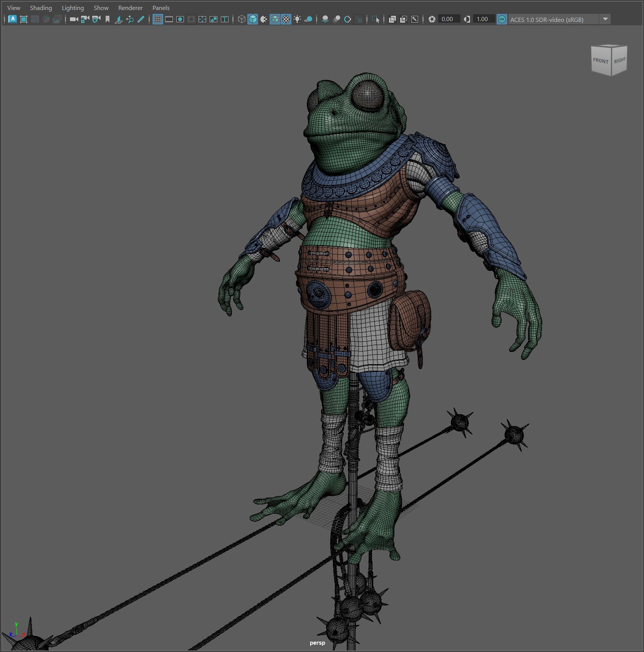The image size is (644, 652).
Task: Click the X-Ray Active Components icon
Action: click(x=403, y=19)
